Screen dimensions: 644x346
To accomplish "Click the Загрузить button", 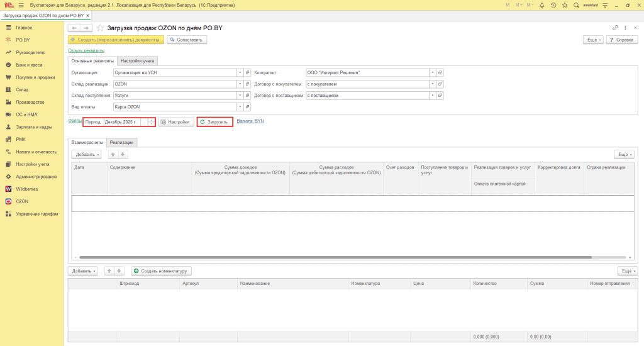I will pos(214,122).
